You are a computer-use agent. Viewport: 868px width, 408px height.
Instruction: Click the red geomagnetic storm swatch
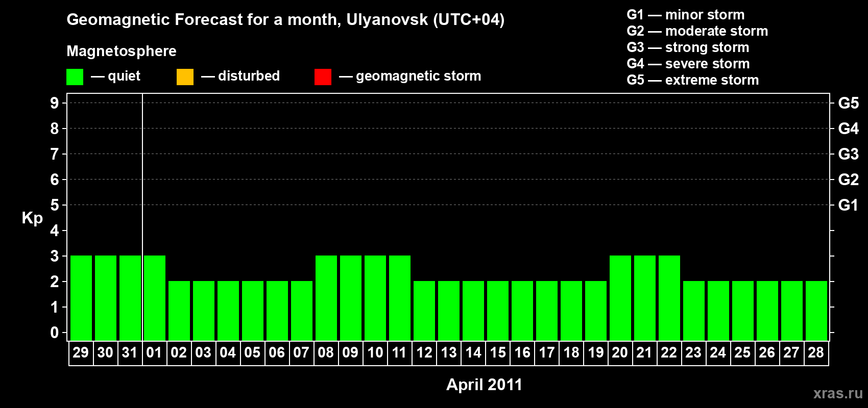click(x=323, y=77)
